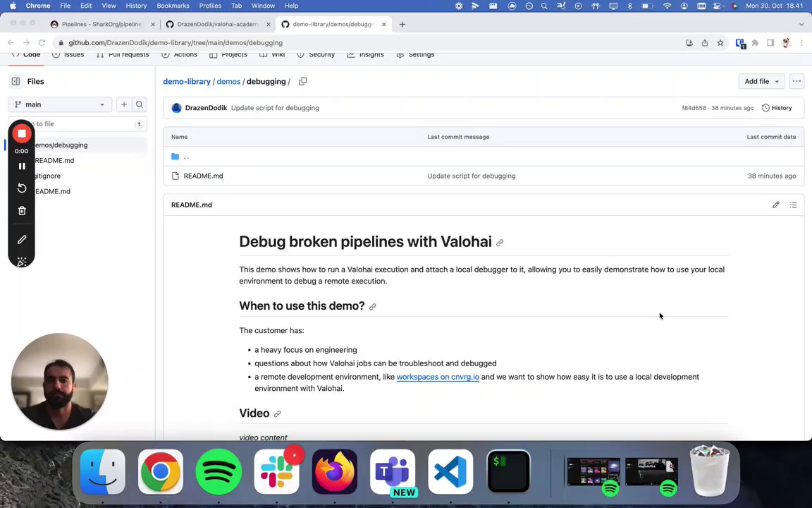812x508 pixels.
Task: Open the Profiles menu in menu bar
Action: point(210,6)
